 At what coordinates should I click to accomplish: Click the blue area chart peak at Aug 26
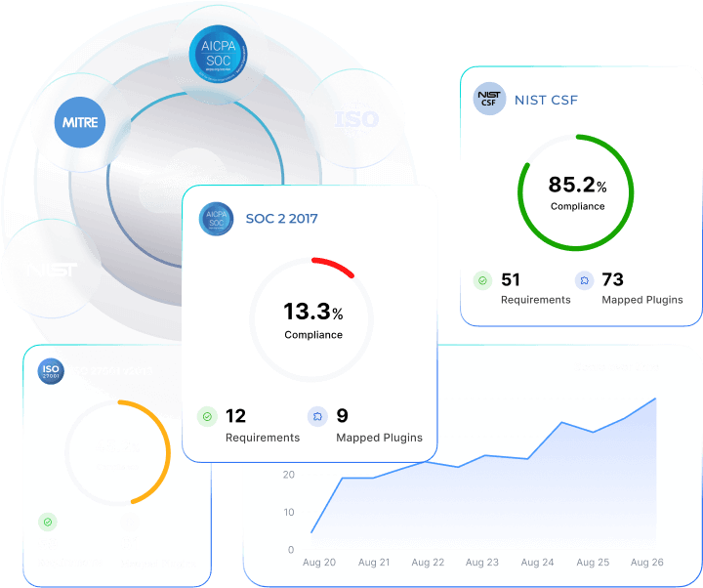click(654, 400)
